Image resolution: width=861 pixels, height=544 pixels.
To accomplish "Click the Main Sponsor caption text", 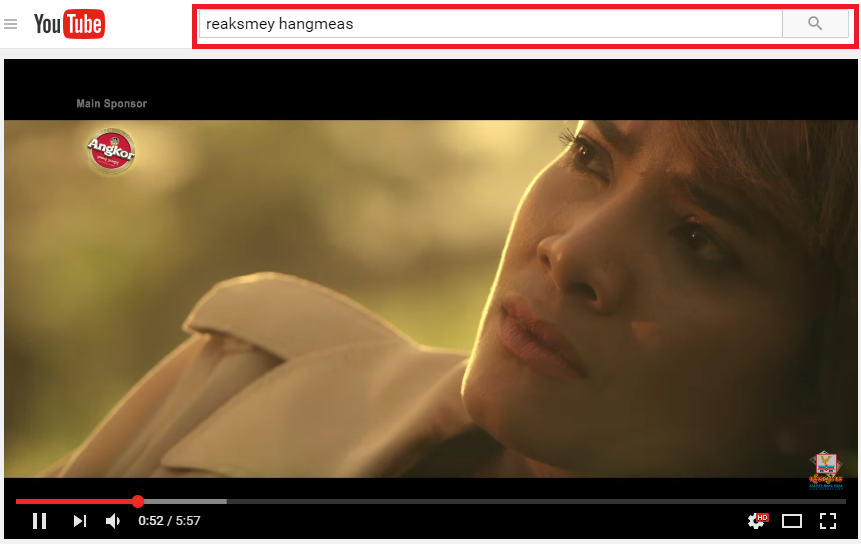I will [111, 103].
